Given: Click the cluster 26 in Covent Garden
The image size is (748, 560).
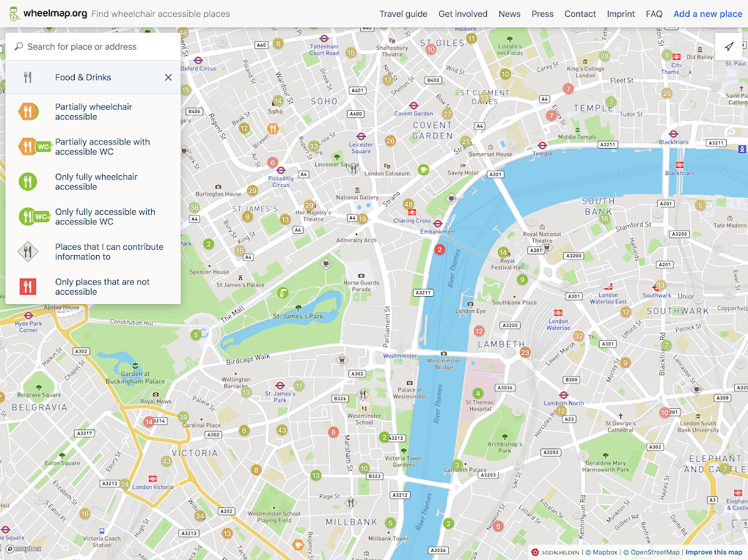Looking at the screenshot, I should click(x=390, y=141).
